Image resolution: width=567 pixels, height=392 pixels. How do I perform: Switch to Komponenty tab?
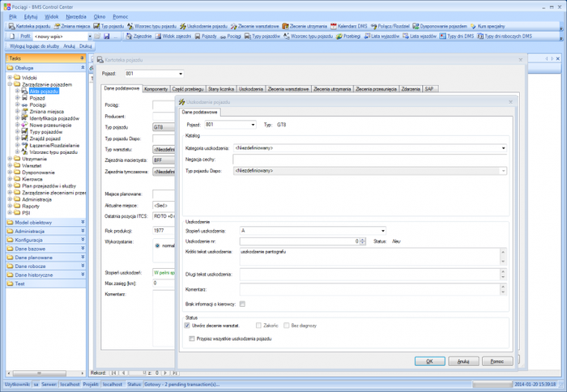[x=156, y=89]
